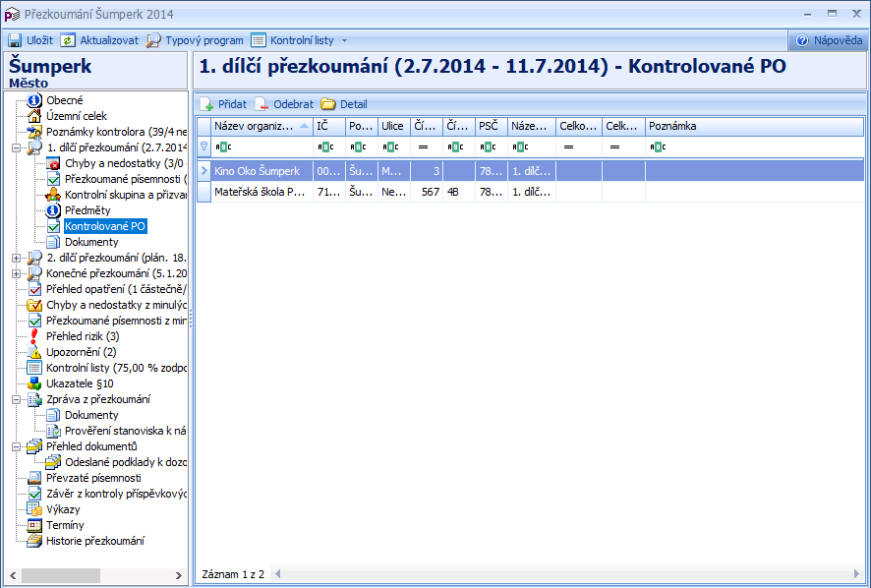Click the grid scroll right arrow
The image size is (871, 588).
click(856, 574)
